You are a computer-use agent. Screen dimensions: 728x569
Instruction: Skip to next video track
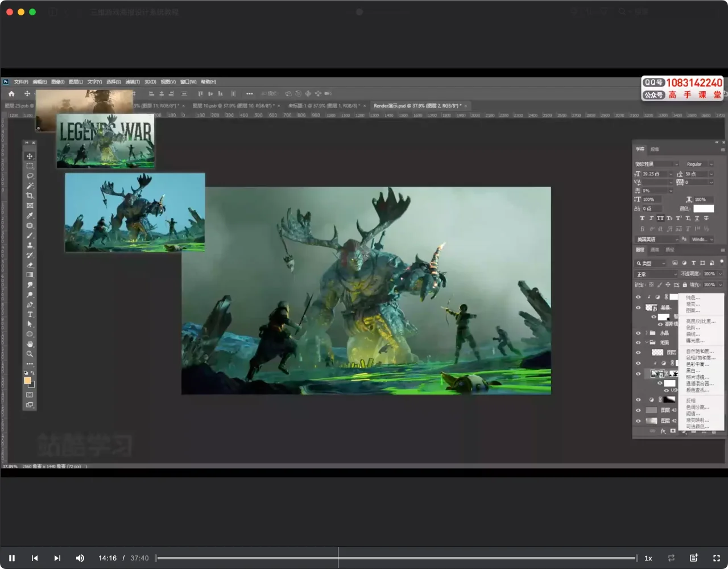pyautogui.click(x=57, y=558)
